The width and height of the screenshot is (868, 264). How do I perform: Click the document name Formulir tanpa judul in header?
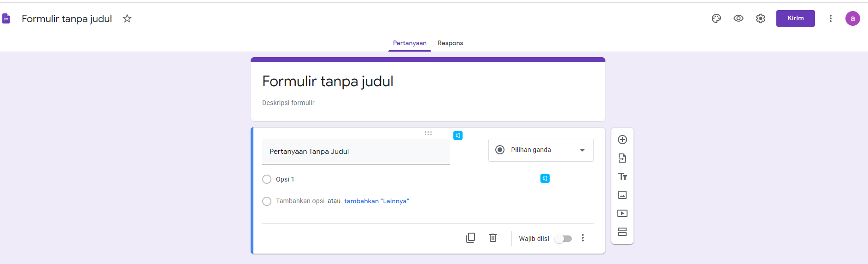point(67,18)
